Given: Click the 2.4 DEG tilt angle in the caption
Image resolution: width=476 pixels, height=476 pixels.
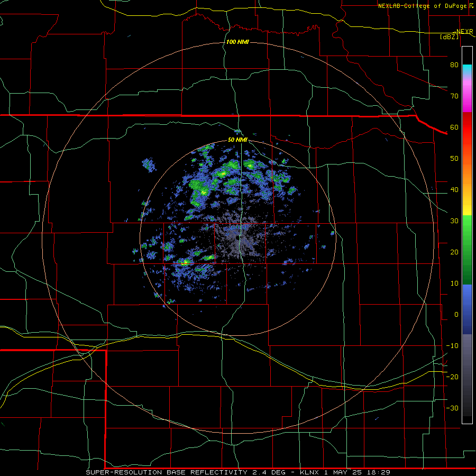Looking at the screenshot, I should tap(269, 472).
